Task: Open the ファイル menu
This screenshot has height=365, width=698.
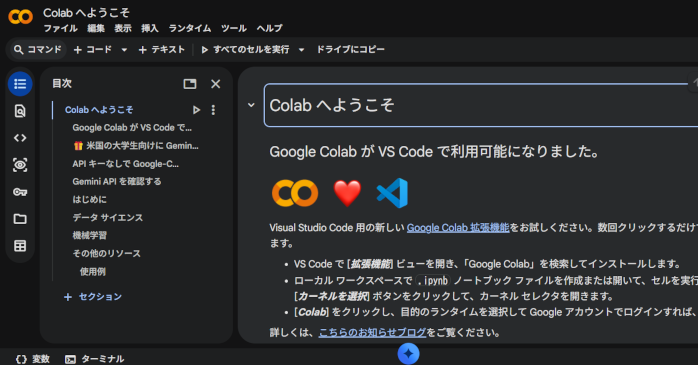Action: [x=61, y=28]
